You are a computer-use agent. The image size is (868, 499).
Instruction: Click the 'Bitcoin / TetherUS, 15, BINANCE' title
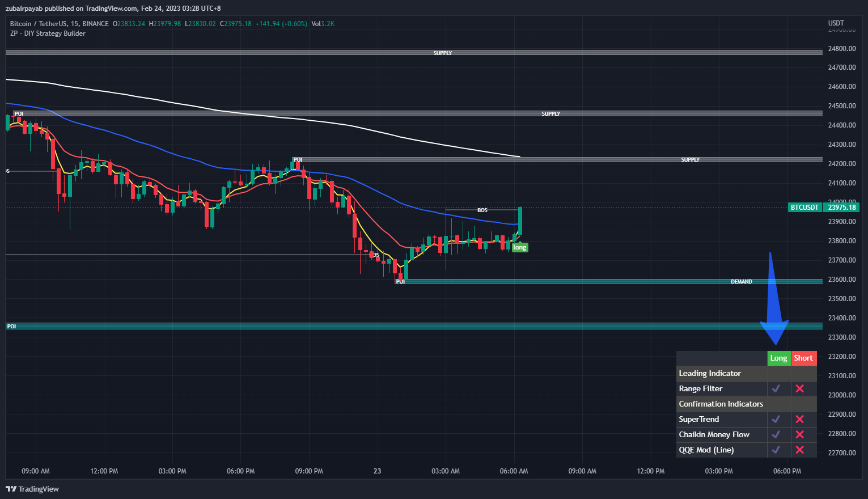pyautogui.click(x=59, y=24)
